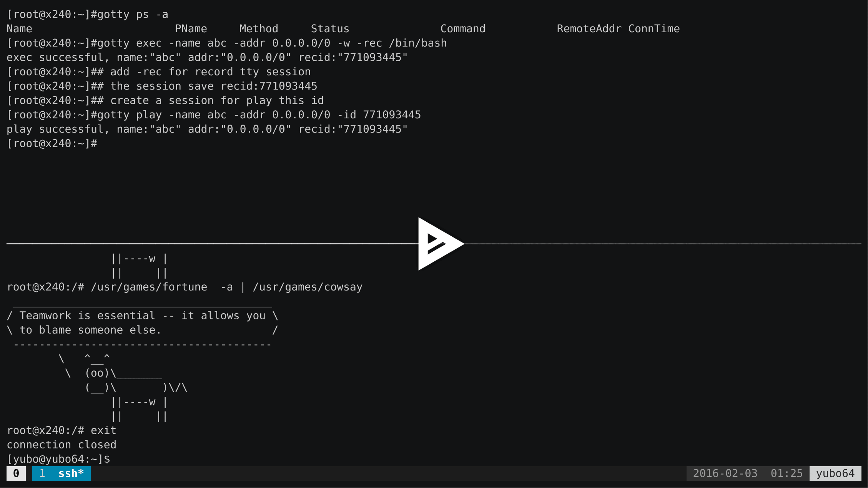This screenshot has height=488, width=868.
Task: Click the 'gotty exec -name abc' command line
Action: click(227, 43)
